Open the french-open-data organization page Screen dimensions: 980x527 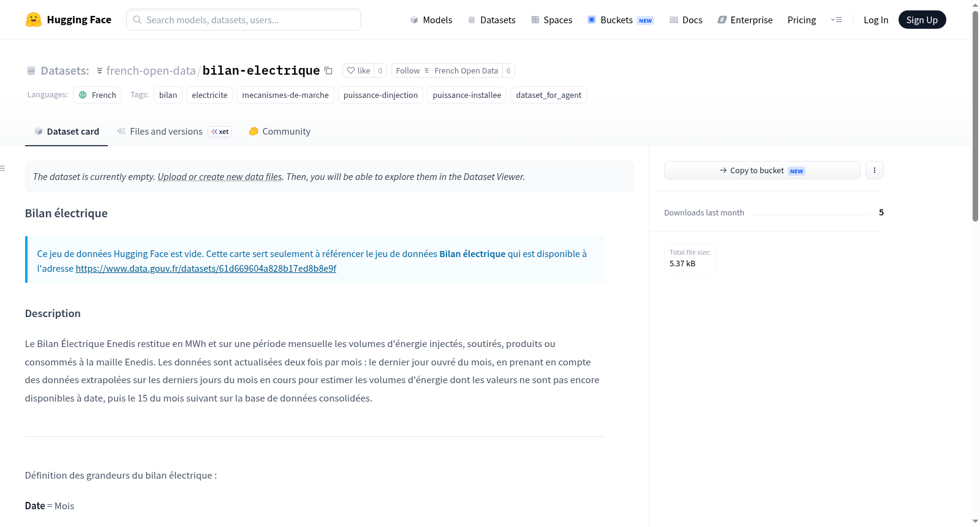click(x=151, y=70)
